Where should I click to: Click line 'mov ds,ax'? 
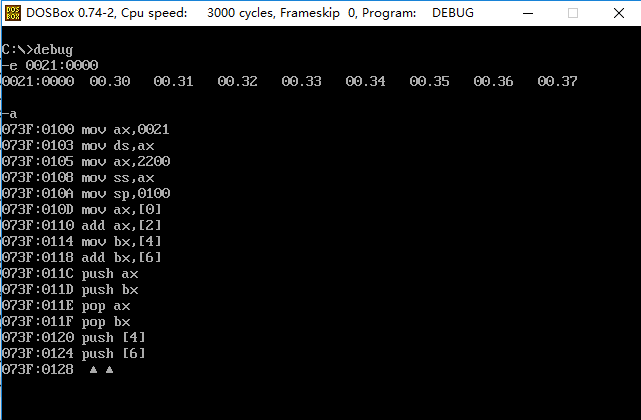tap(78, 146)
